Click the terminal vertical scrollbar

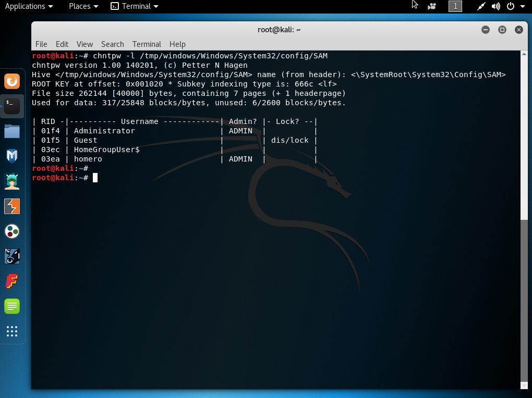point(523,302)
